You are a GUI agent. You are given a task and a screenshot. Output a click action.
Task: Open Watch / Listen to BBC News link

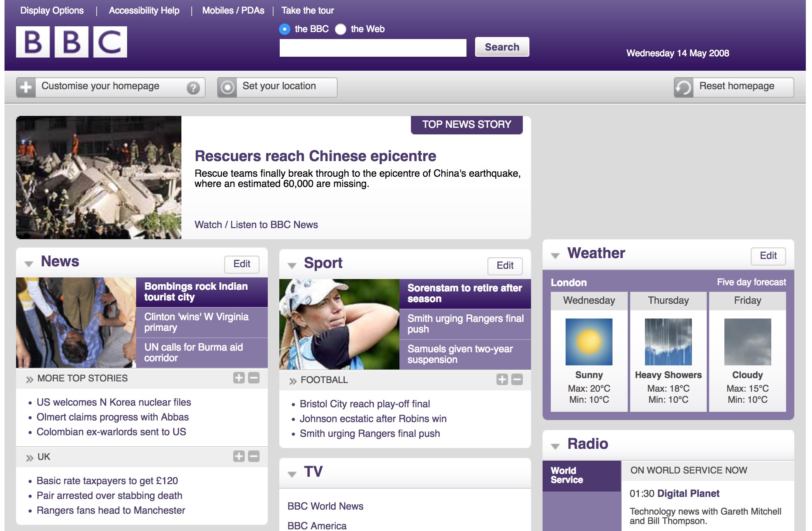[x=256, y=225]
